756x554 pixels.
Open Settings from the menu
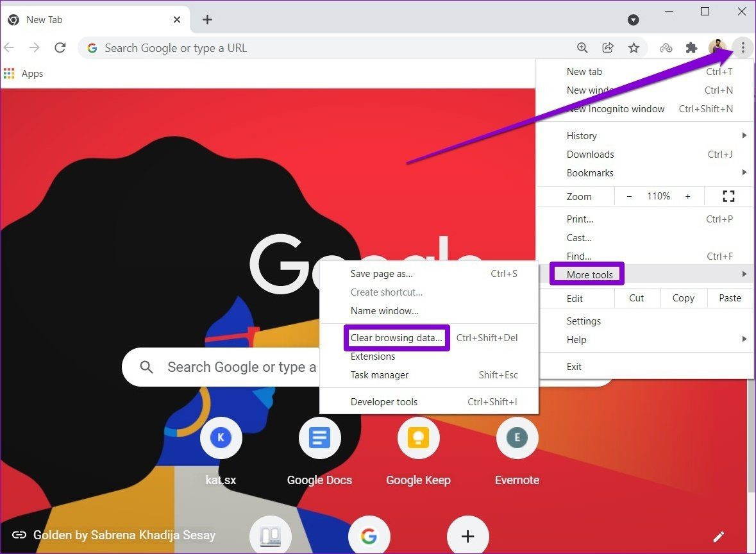click(x=645, y=321)
